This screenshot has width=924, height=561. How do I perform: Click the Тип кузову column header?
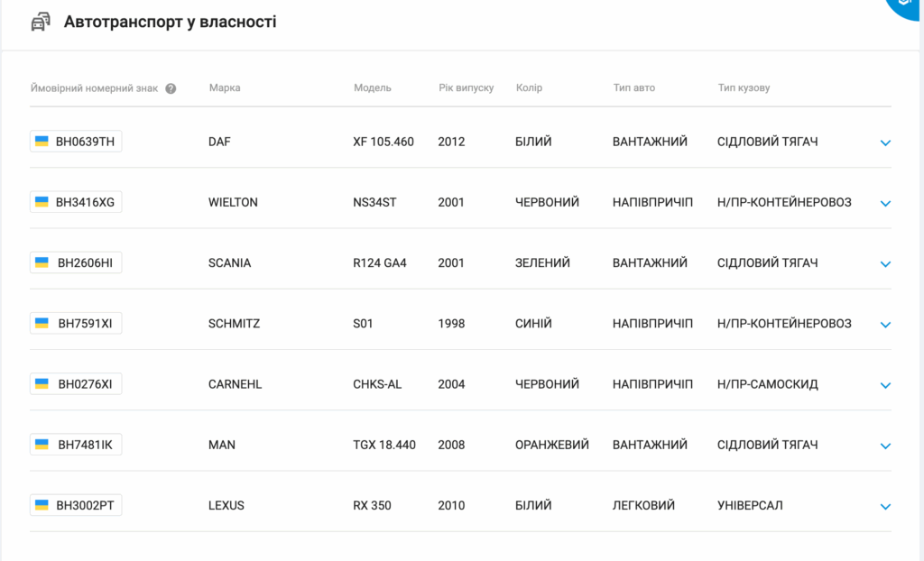744,87
